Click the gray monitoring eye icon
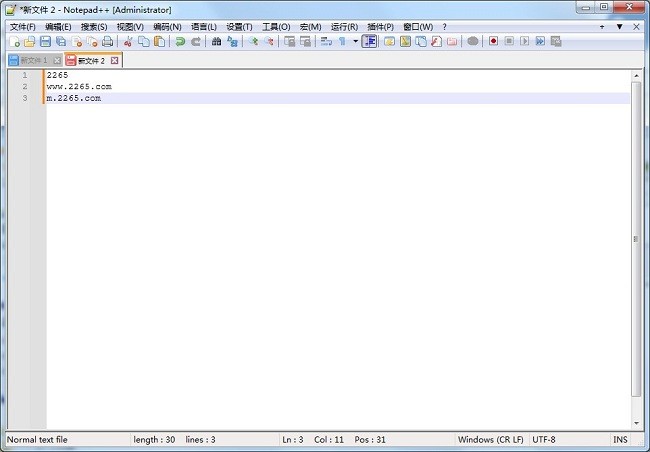650x452 pixels. (x=473, y=41)
